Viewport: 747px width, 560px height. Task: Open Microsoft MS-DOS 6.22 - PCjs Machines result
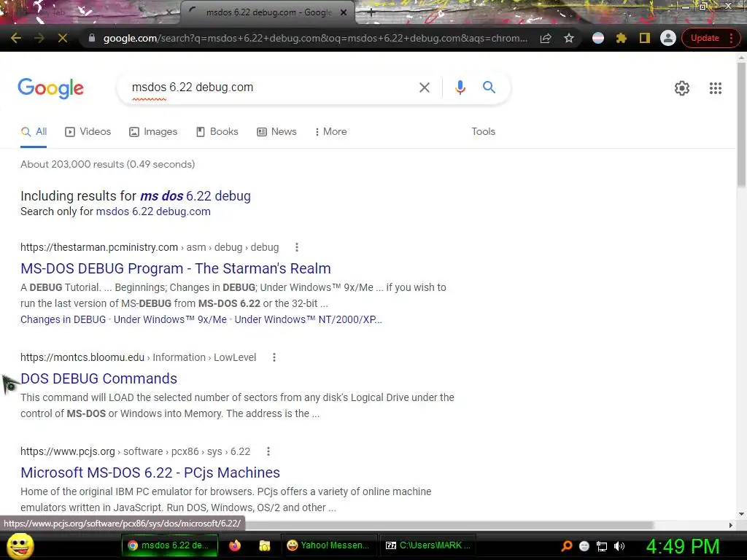click(x=150, y=472)
